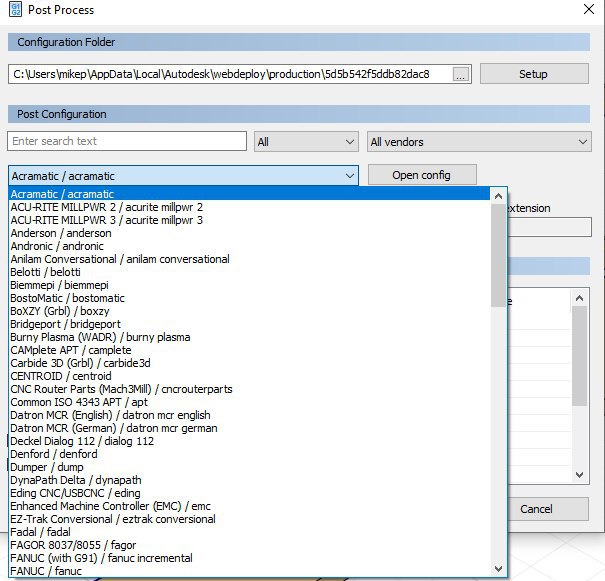The width and height of the screenshot is (605, 581).
Task: Click properties panel scroll-up arrow
Action: coord(579,298)
